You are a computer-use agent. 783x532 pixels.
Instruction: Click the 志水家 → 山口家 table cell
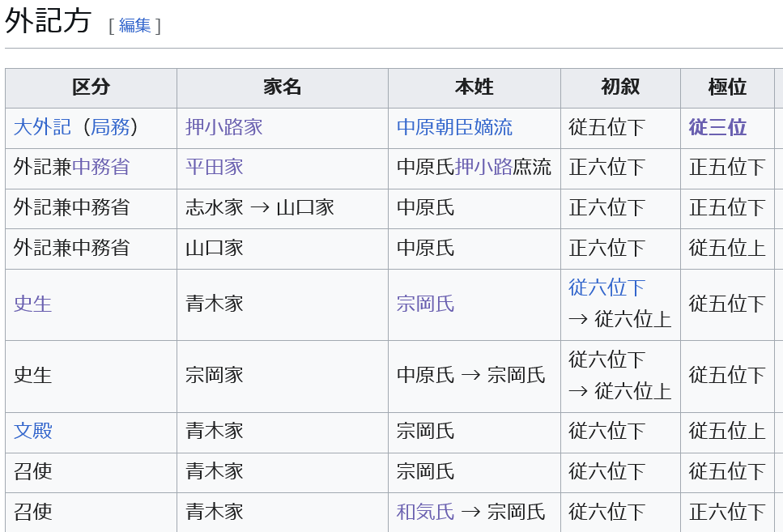pos(259,208)
